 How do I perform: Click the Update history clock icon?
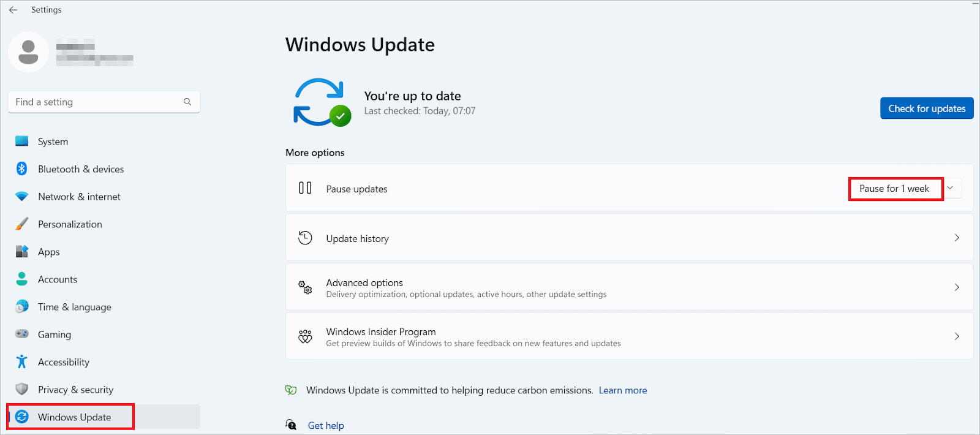305,238
